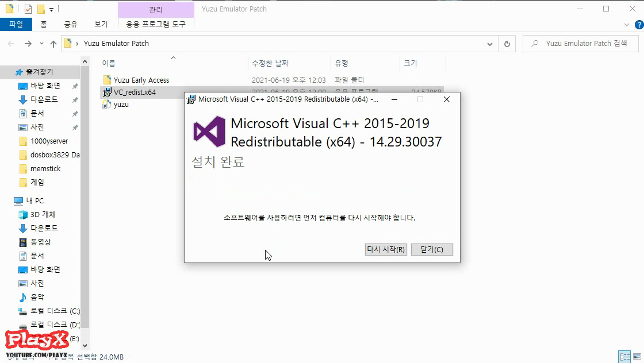Open pinned 문서 under 즐겨찾기
The width and height of the screenshot is (644, 363).
(x=37, y=114)
